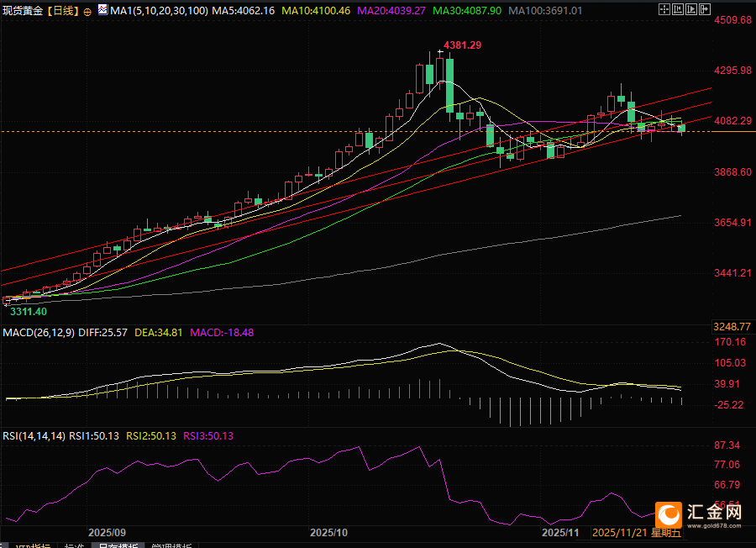756x548 pixels.
Task: Click the 现货黄金 instrument title
Action: coord(23,11)
